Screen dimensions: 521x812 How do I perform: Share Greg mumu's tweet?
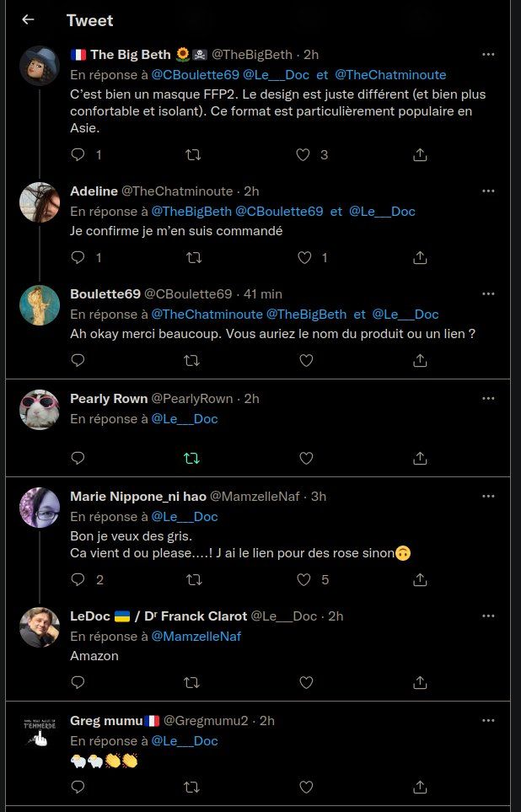pyautogui.click(x=420, y=787)
